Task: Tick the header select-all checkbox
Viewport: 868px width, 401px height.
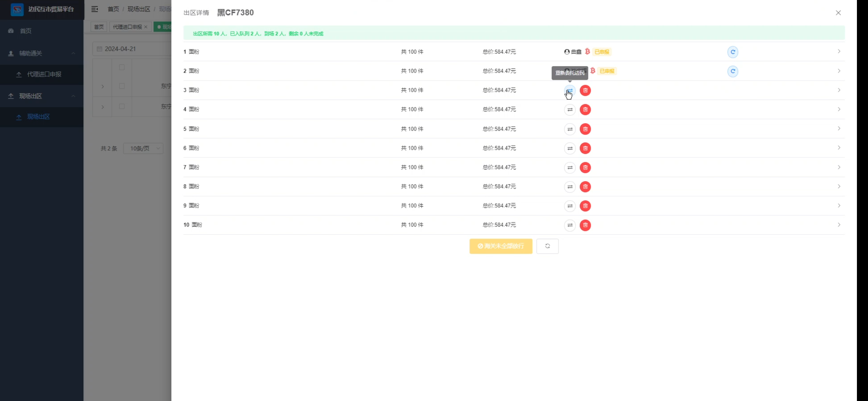Action: click(122, 67)
